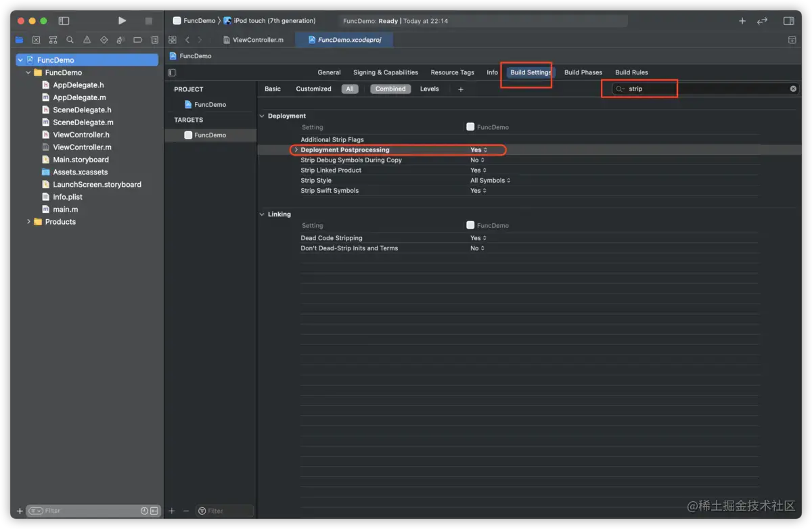Screen dimensions: 812x529
Task: Select Combined settings view
Action: pos(390,89)
